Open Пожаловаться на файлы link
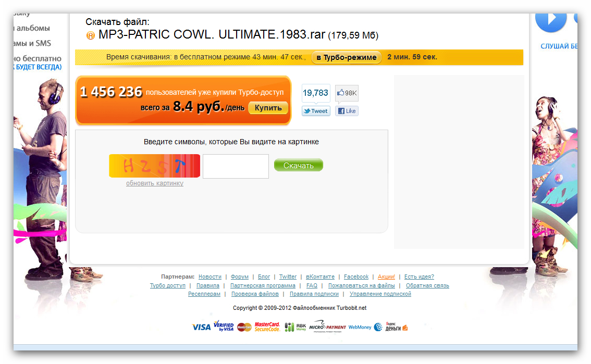 click(x=362, y=286)
